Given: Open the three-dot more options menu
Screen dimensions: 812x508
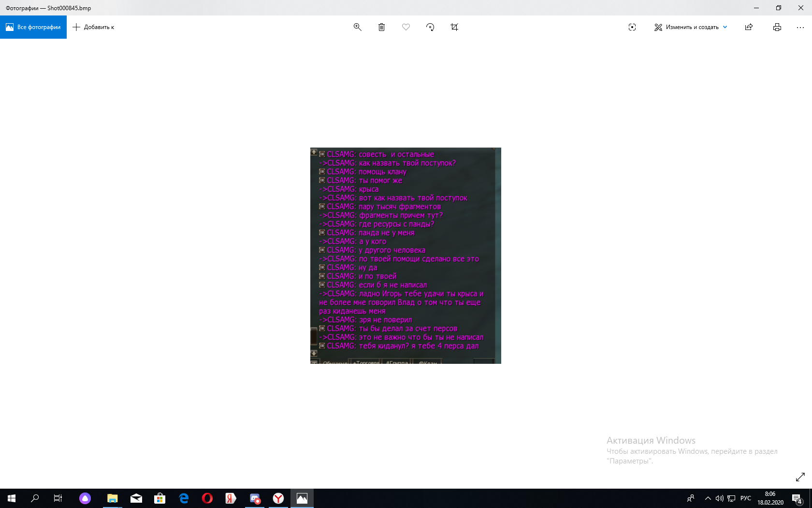Looking at the screenshot, I should point(800,27).
